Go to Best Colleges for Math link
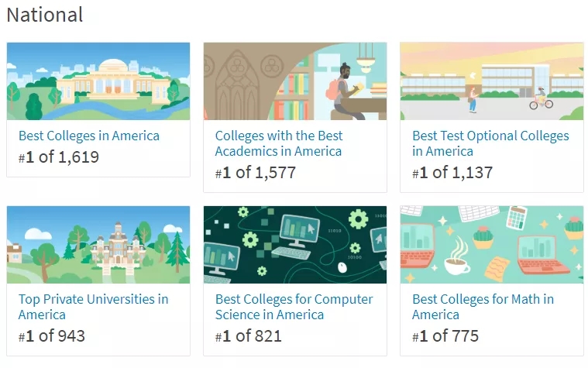The width and height of the screenshot is (588, 368). click(483, 307)
